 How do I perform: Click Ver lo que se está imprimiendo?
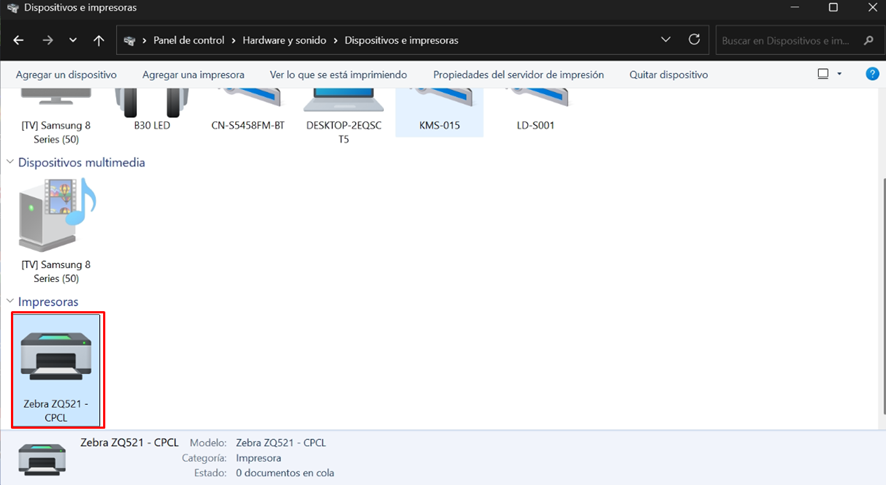(338, 75)
